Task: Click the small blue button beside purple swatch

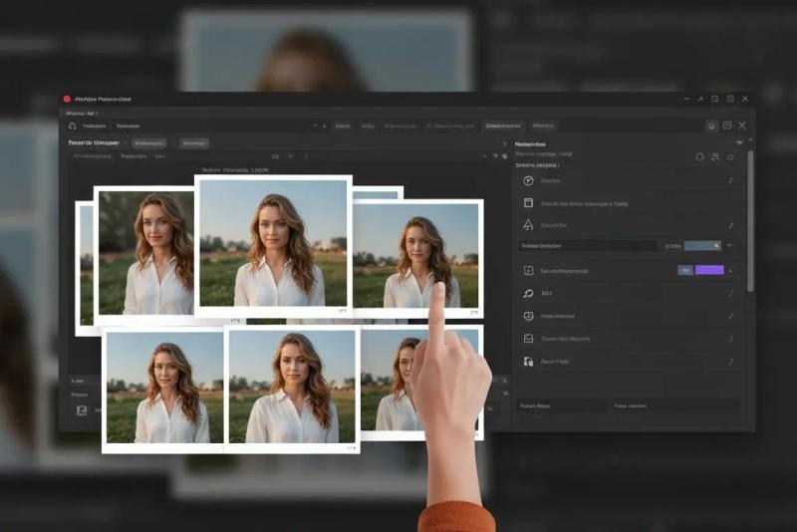Action: click(x=685, y=270)
